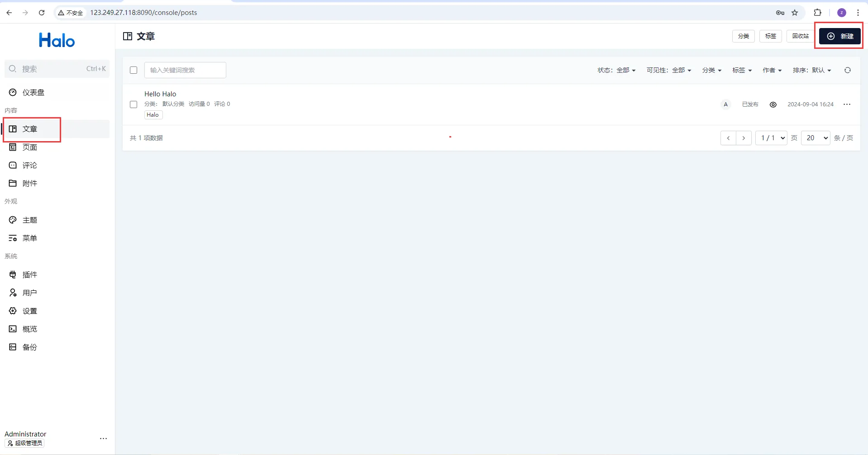The width and height of the screenshot is (868, 455).
Task: Expand the 分类 filter dropdown
Action: [x=712, y=70]
